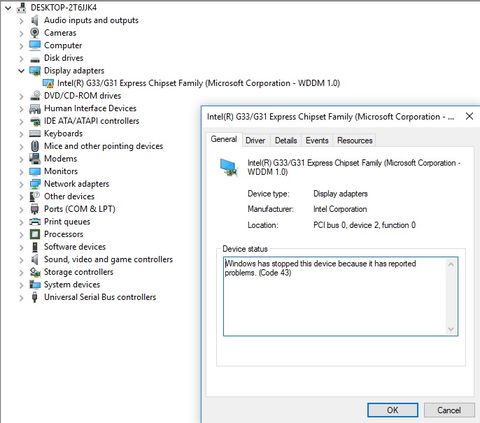Collapse the Display adapters category

tap(21, 71)
